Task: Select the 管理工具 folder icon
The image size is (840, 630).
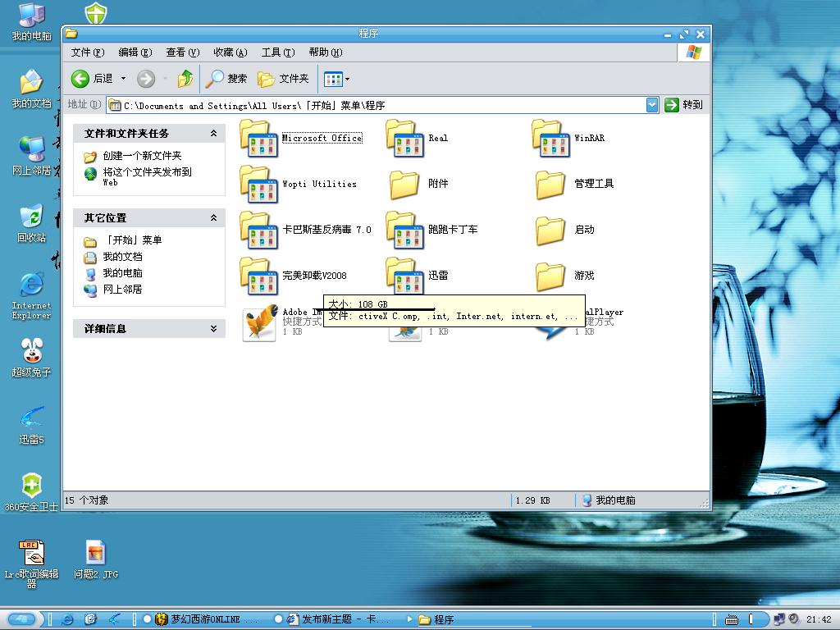Action: (550, 185)
